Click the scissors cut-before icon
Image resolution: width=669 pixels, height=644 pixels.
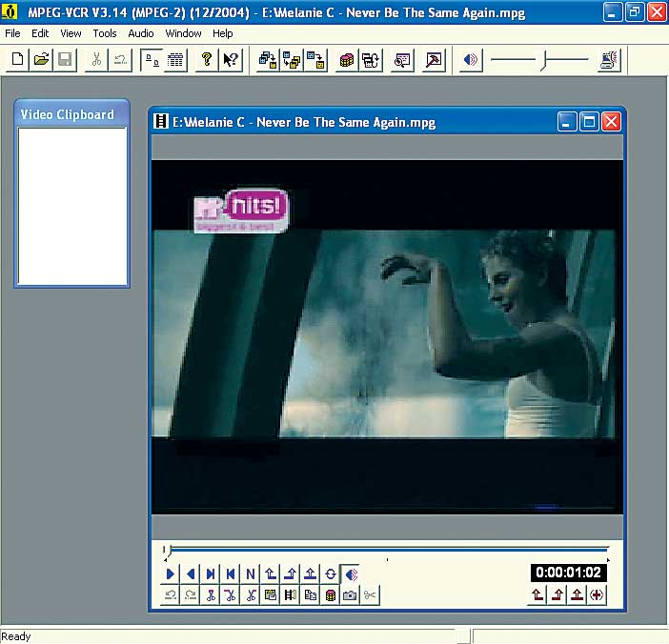[211, 594]
